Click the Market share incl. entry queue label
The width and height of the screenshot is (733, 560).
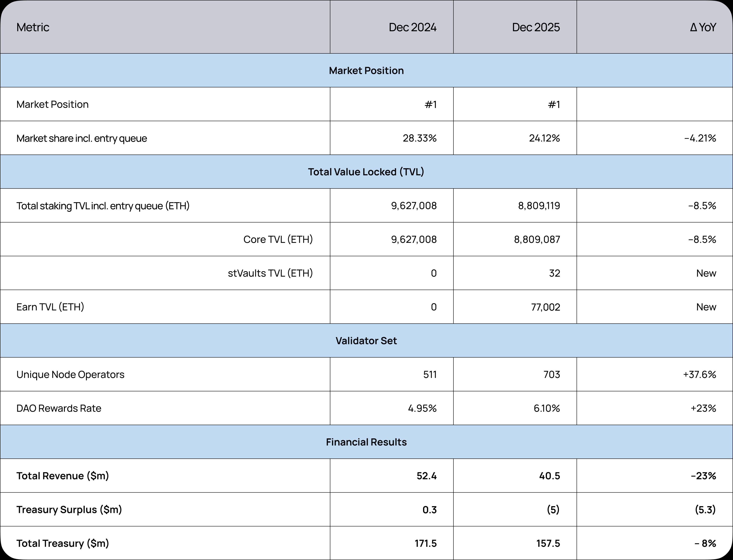pos(82,138)
